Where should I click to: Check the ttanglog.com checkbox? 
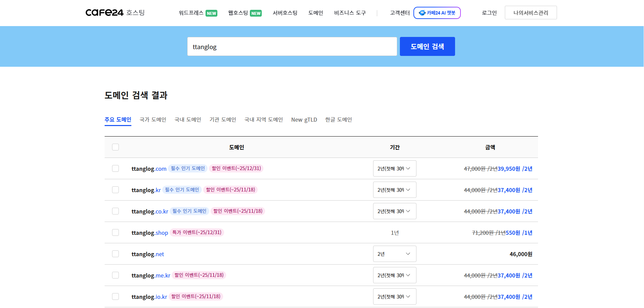(115, 168)
